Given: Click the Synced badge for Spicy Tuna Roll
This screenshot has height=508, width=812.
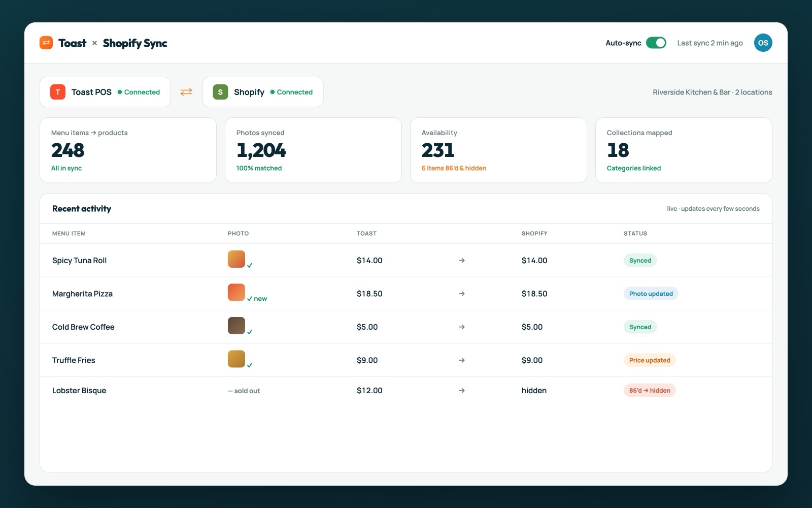Looking at the screenshot, I should click(640, 260).
